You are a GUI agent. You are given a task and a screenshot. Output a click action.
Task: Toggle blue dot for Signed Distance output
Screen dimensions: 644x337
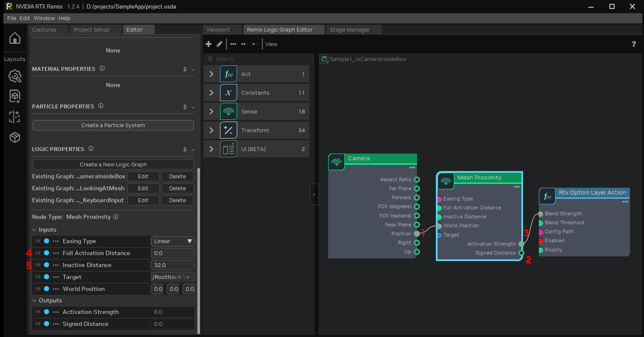(47, 324)
